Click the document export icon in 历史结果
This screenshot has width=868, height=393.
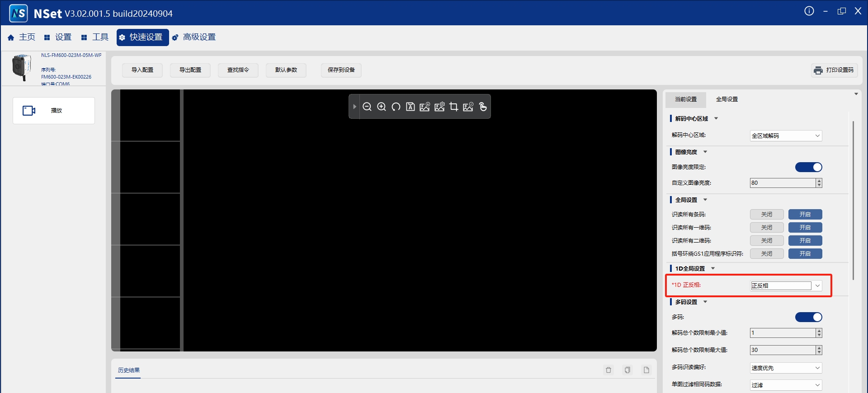click(646, 370)
